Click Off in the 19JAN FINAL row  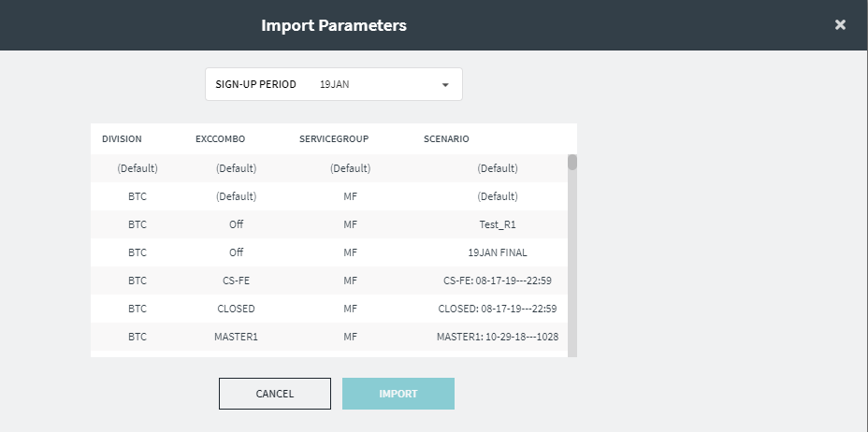(x=236, y=252)
